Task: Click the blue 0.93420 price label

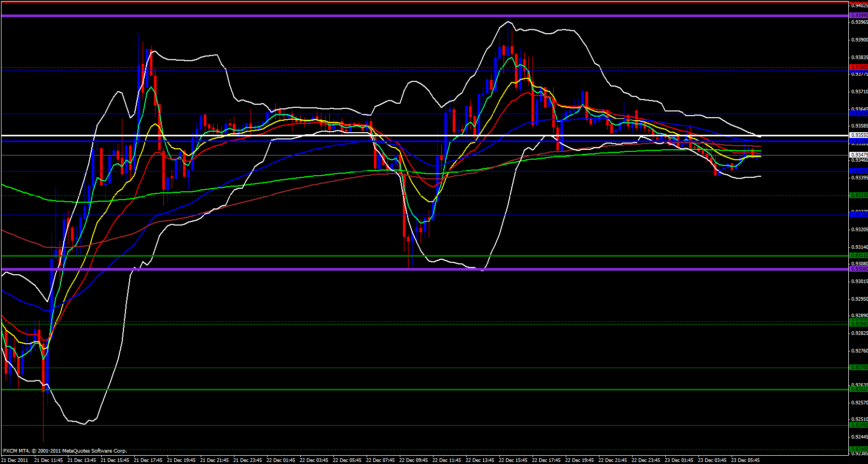Action: [859, 171]
